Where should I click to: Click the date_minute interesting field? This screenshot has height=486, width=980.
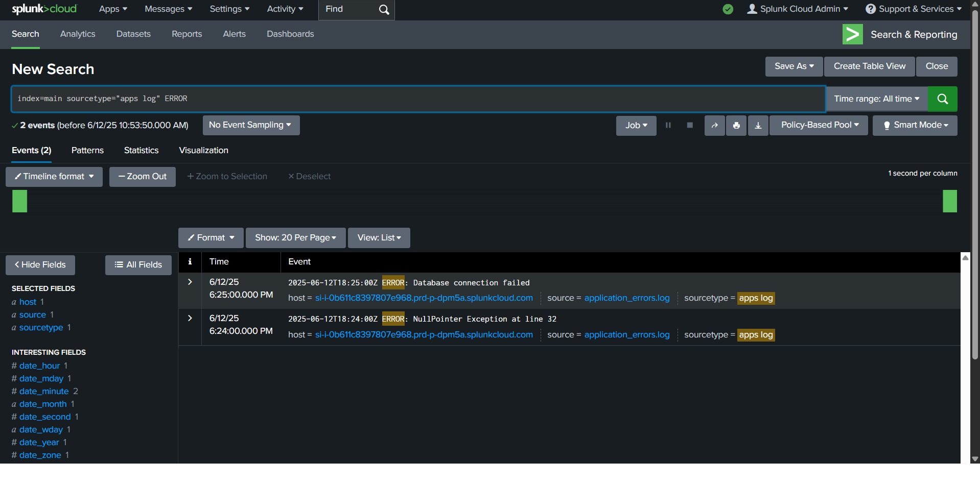44,392
